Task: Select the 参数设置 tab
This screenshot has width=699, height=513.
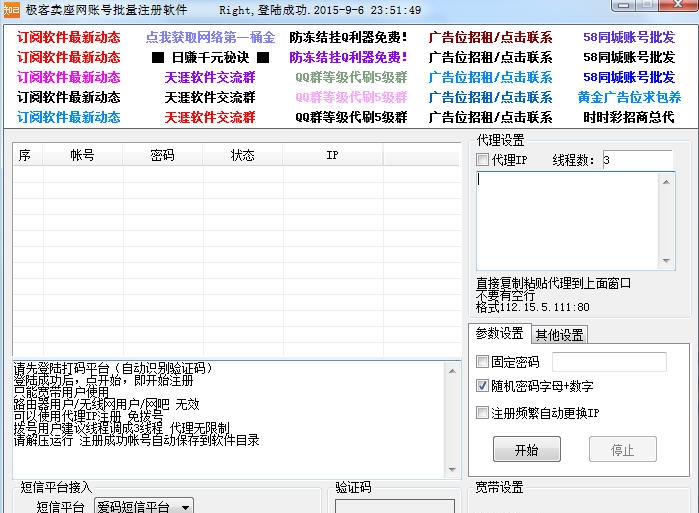Action: click(x=499, y=334)
